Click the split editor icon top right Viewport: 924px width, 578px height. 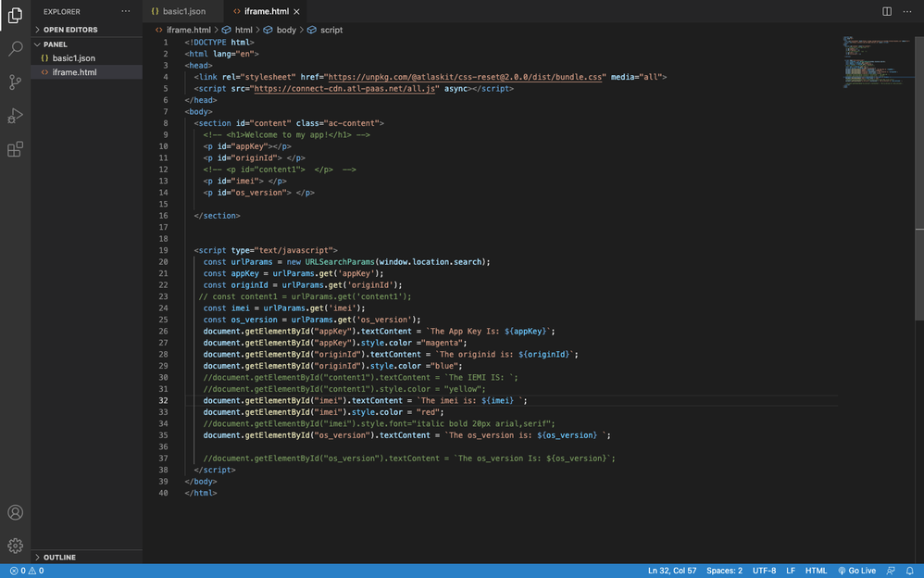[886, 10]
